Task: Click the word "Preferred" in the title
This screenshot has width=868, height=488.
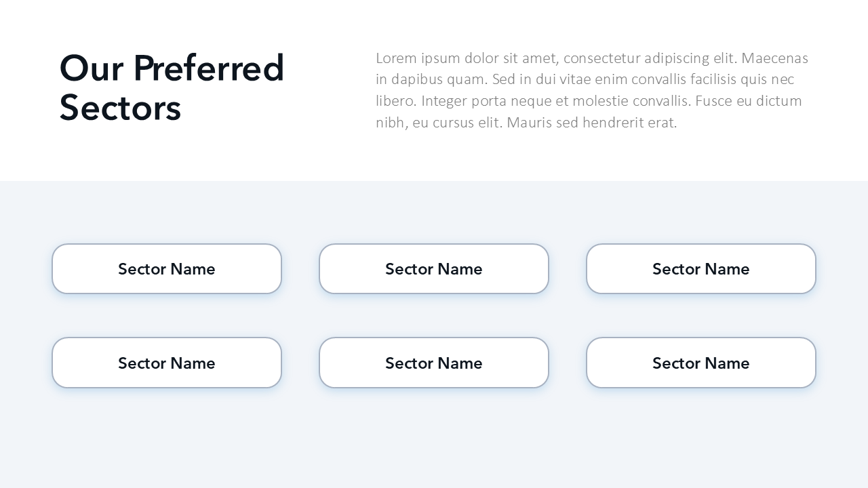Action: (x=209, y=69)
